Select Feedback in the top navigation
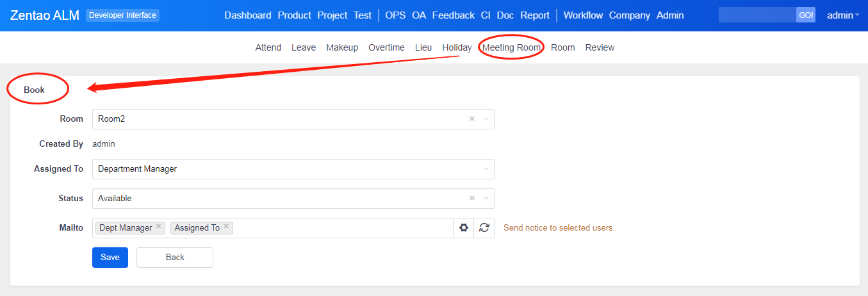The height and width of the screenshot is (296, 868). 453,15
